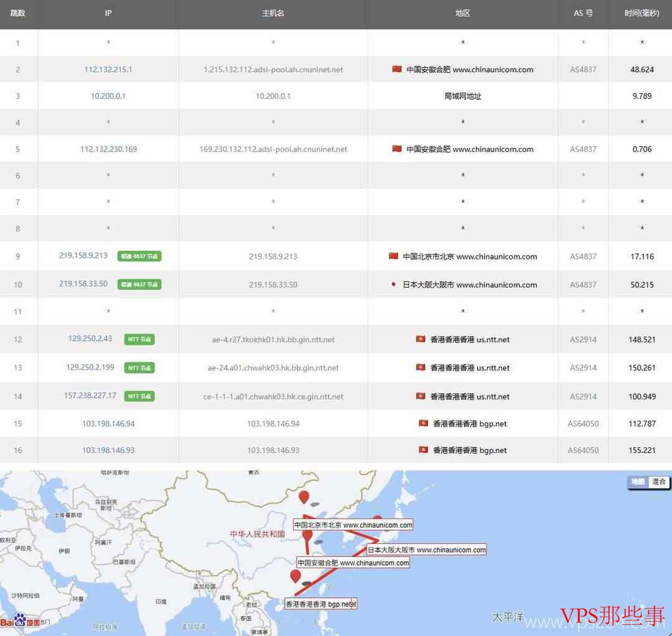Click hostname 1.215.132.112.adsl-pool.ah.cnuninet.net
This screenshot has width=672, height=636.
273,70
